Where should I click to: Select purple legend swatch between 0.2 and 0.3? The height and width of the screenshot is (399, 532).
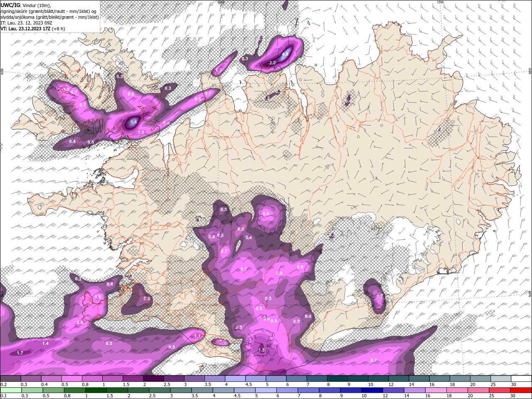[x=10, y=379]
